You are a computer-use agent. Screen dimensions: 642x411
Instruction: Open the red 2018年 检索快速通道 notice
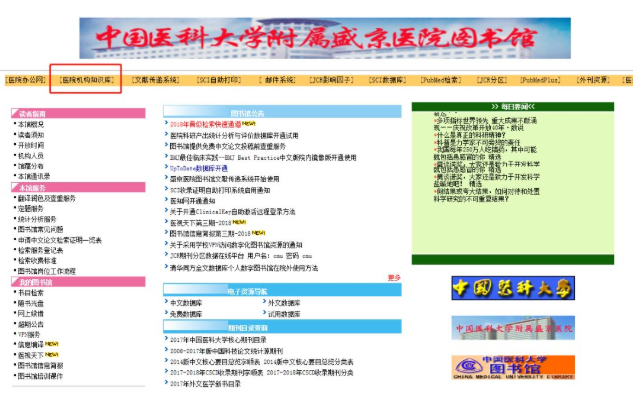coord(206,124)
